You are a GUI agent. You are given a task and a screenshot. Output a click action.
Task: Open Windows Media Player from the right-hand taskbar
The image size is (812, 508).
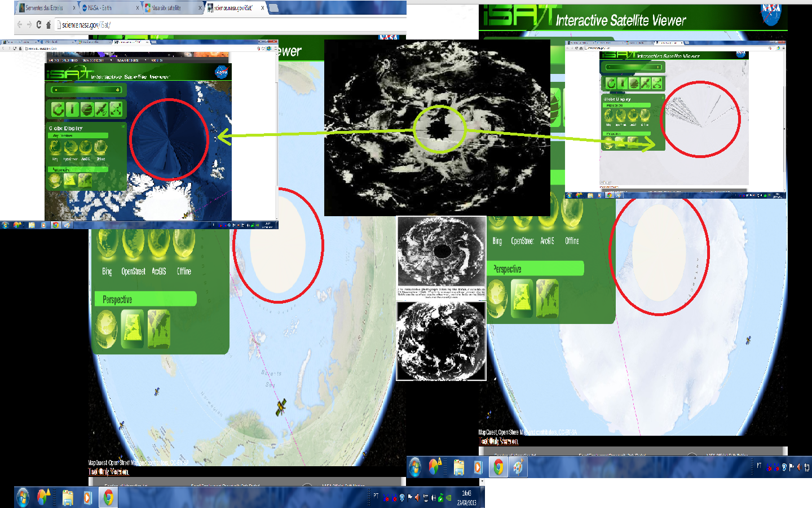click(479, 467)
